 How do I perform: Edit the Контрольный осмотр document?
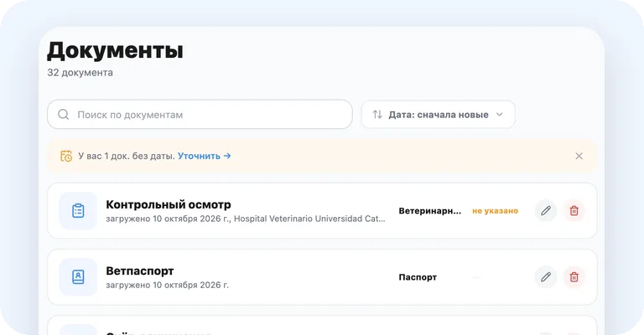click(545, 211)
